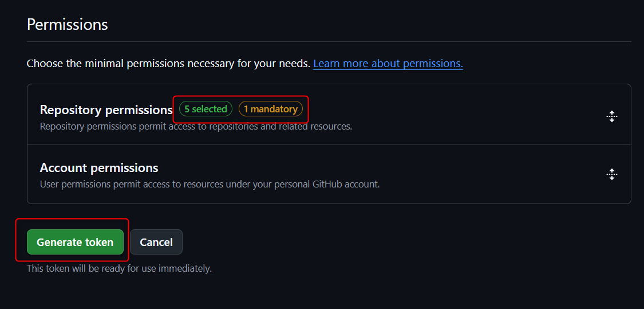The height and width of the screenshot is (309, 644).
Task: Cancel the token creation
Action: [156, 242]
